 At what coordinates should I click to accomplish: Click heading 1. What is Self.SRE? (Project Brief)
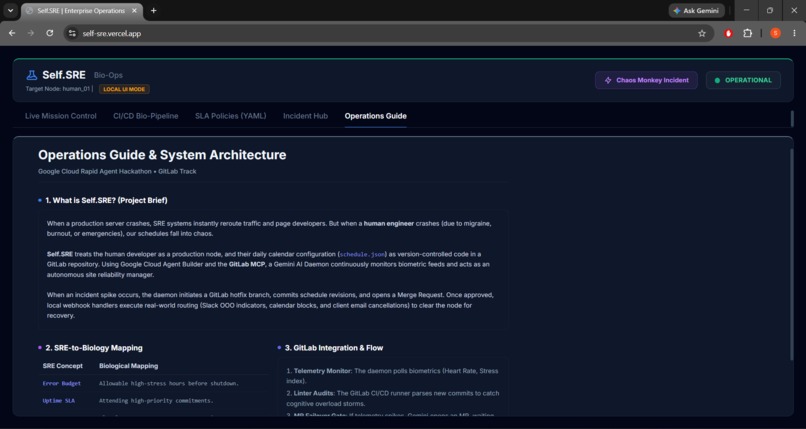click(x=106, y=200)
